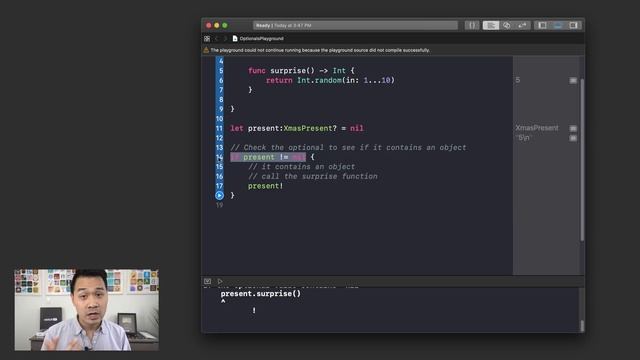Go forward with the right chevron
Image resolution: width=640 pixels, height=360 pixels.
225,39
